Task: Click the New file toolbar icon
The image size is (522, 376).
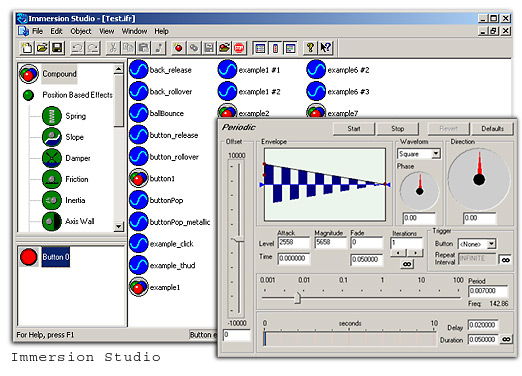Action: coord(27,48)
